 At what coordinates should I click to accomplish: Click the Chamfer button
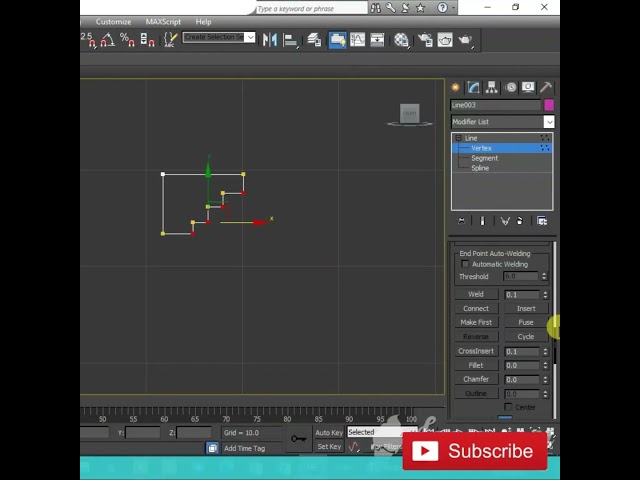pyautogui.click(x=476, y=379)
